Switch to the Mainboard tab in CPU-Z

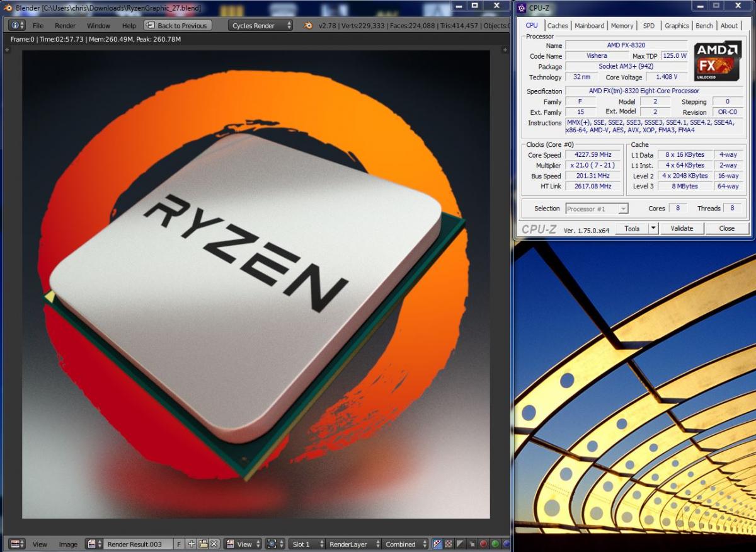point(589,26)
